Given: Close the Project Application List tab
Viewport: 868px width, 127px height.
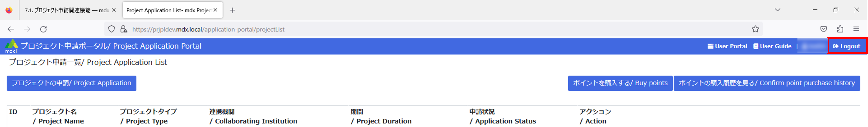Looking at the screenshot, I should tap(215, 10).
